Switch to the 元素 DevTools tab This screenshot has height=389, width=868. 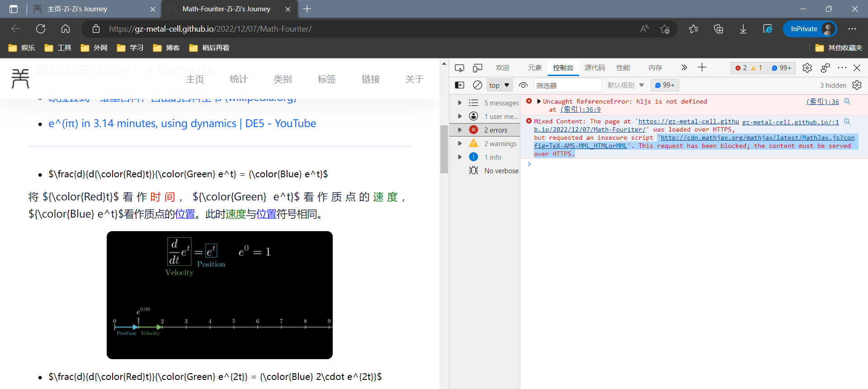pos(534,68)
